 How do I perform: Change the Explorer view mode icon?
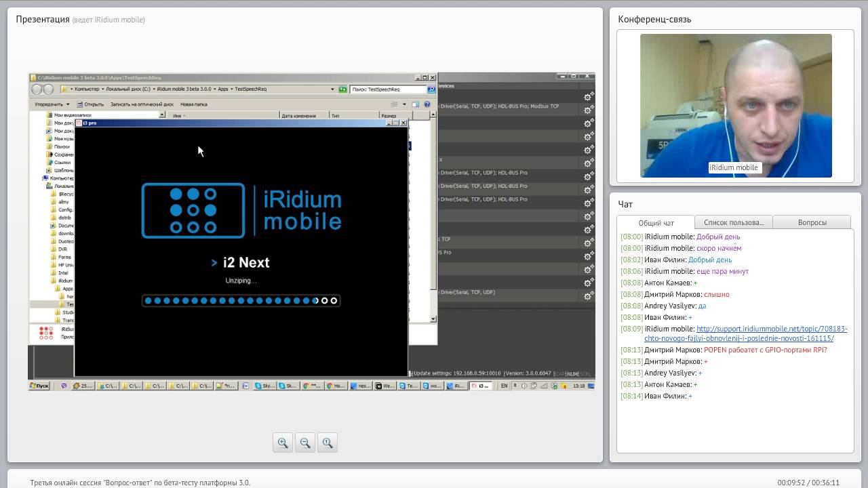pyautogui.click(x=394, y=104)
